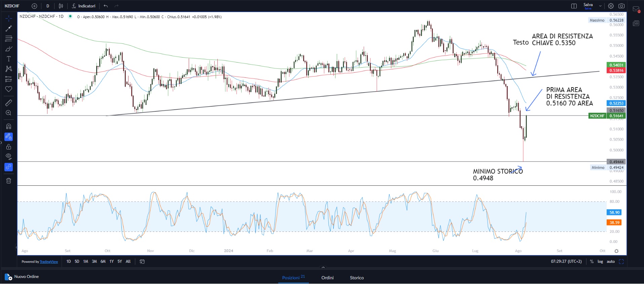This screenshot has height=284, width=644.
Task: Expand the Salva dropdown arrow
Action: [x=600, y=6]
